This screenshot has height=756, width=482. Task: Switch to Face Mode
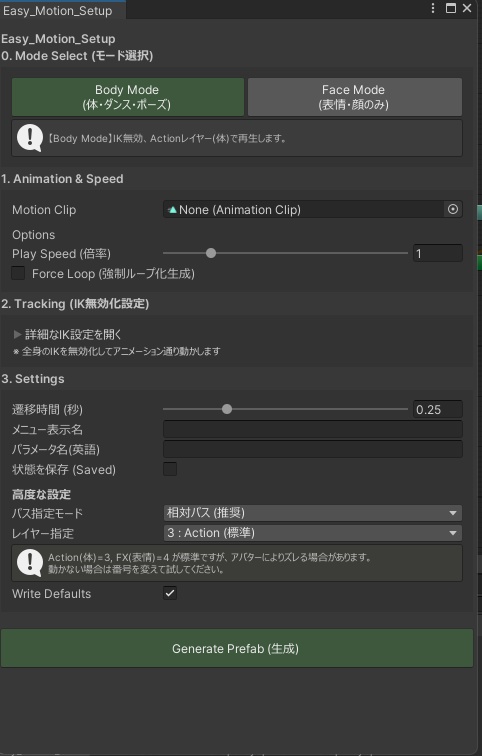355,97
